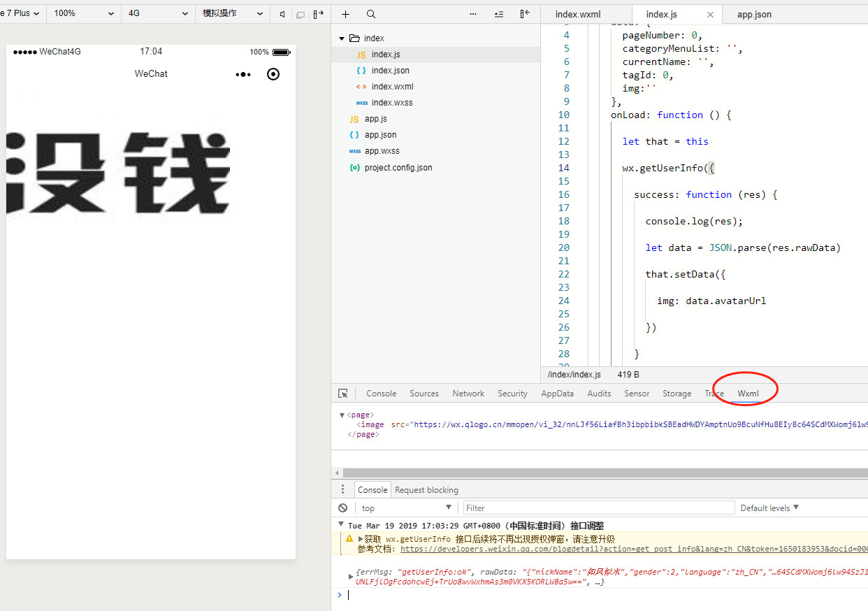Switch to index.wxml editor tab
This screenshot has width=868, height=611.
pyautogui.click(x=577, y=15)
